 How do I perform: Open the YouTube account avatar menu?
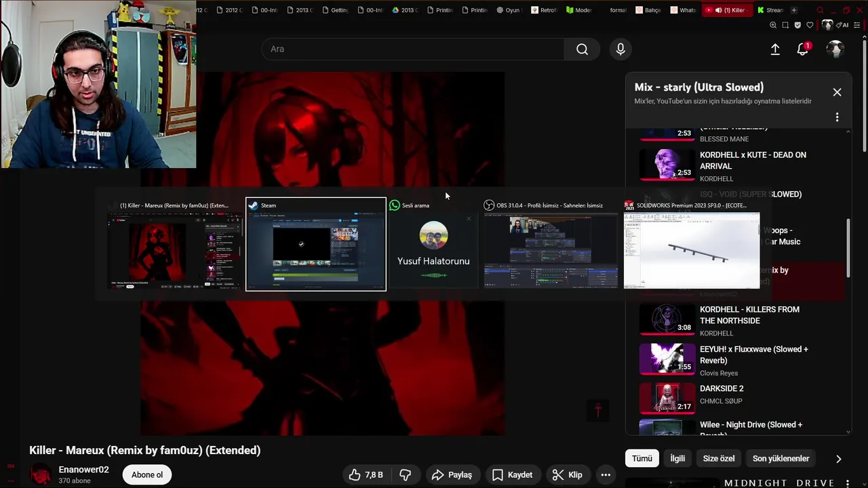tap(835, 49)
